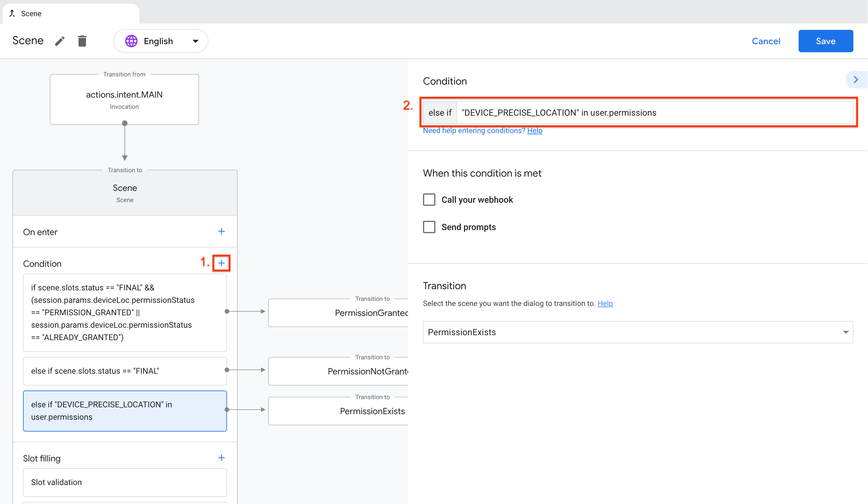
Task: Select the else if scene.slots.status condition entry
Action: [125, 371]
